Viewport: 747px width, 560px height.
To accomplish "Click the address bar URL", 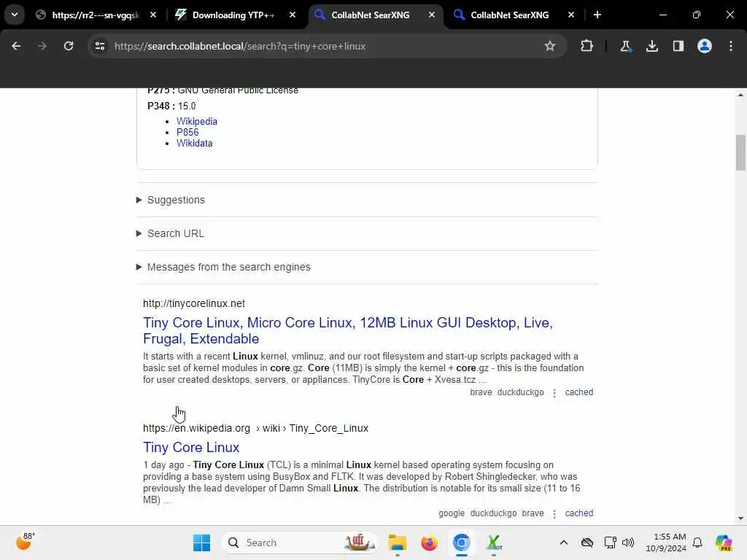I will tap(240, 46).
